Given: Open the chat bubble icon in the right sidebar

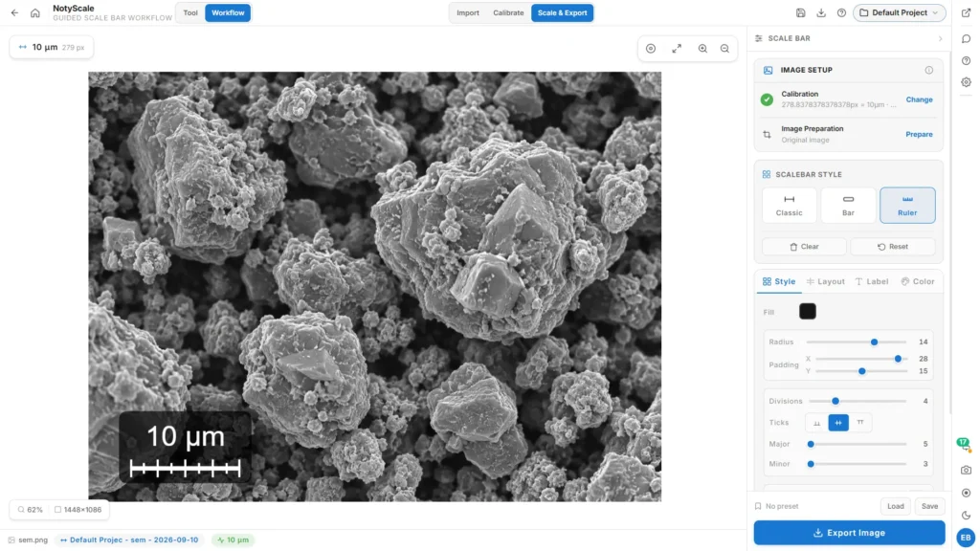Looking at the screenshot, I should tap(967, 38).
